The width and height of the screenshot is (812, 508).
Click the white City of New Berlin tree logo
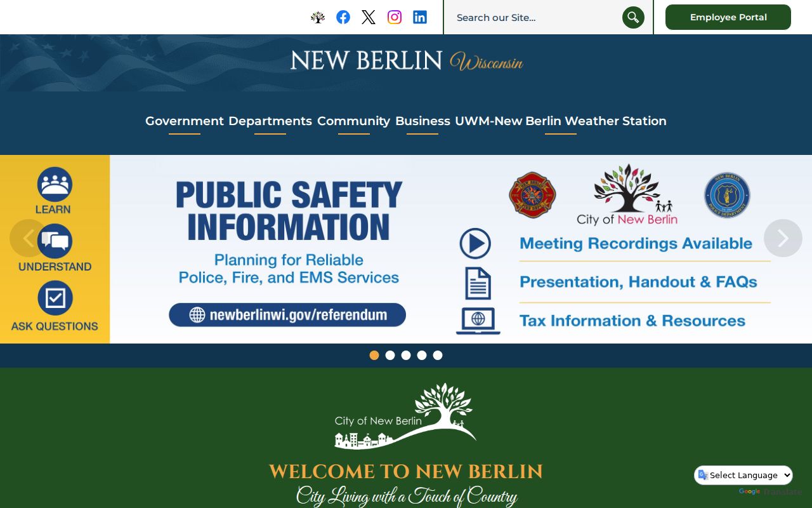tap(405, 416)
